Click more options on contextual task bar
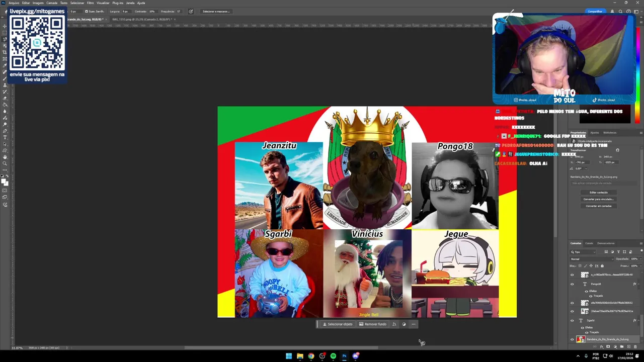The height and width of the screenshot is (362, 644). (x=414, y=324)
